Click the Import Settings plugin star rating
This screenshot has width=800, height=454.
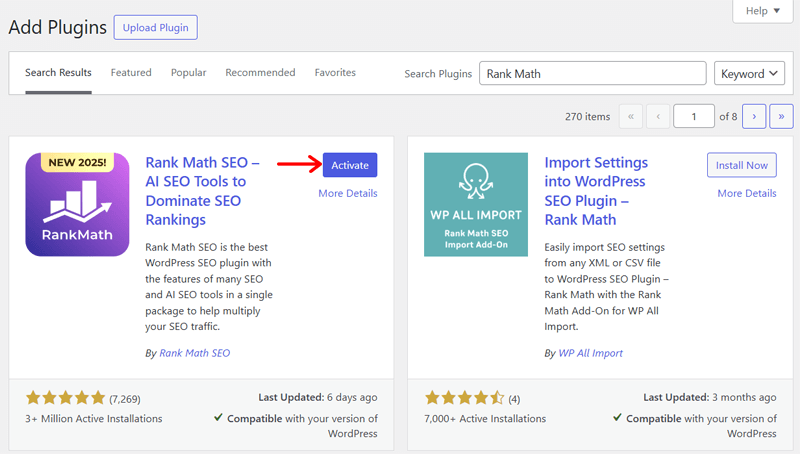[x=464, y=398]
